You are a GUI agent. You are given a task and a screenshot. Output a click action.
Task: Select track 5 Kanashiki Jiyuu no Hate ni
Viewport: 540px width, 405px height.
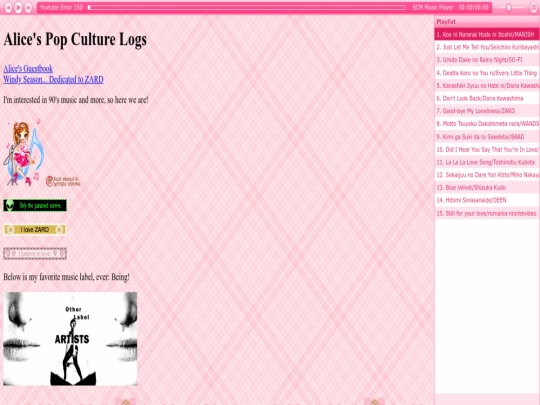click(487, 86)
